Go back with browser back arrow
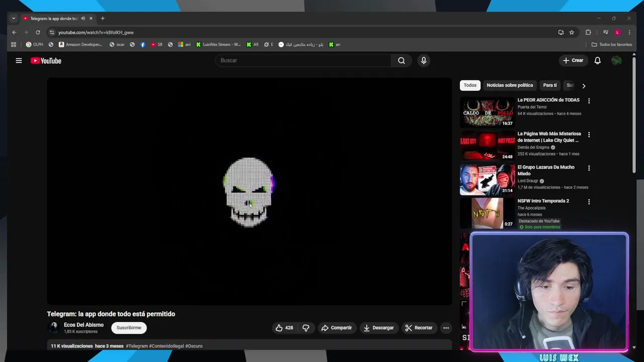Image resolution: width=644 pixels, height=362 pixels. click(x=14, y=32)
